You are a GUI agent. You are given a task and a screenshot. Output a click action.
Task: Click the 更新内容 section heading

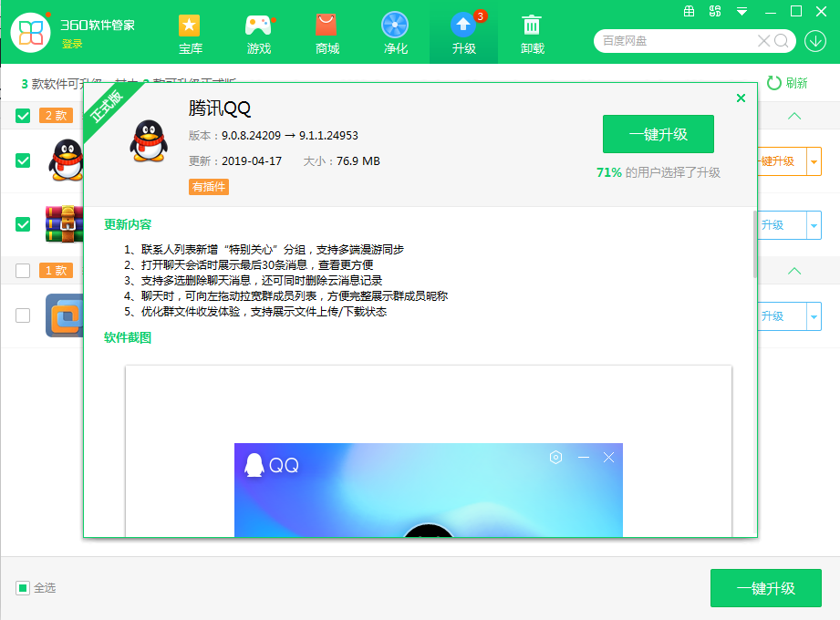(x=128, y=224)
